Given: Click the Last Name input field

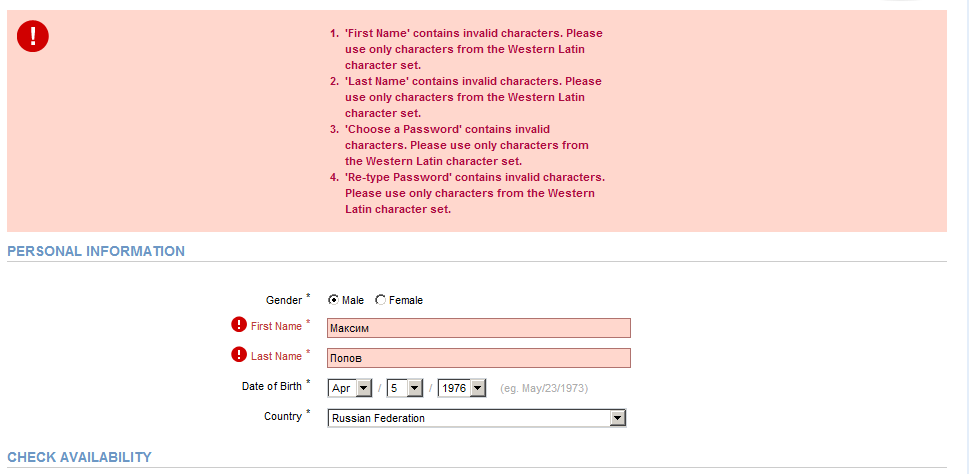Looking at the screenshot, I should (x=479, y=358).
